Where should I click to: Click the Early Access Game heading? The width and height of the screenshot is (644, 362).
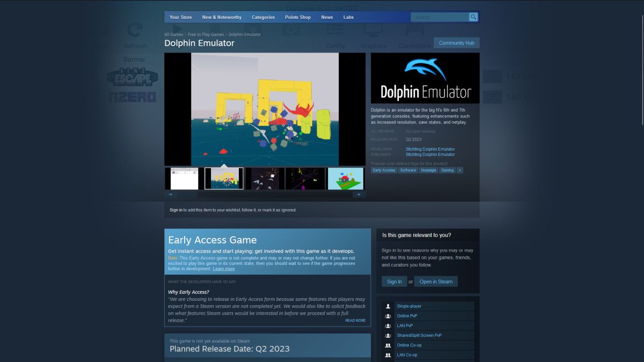[213, 240]
